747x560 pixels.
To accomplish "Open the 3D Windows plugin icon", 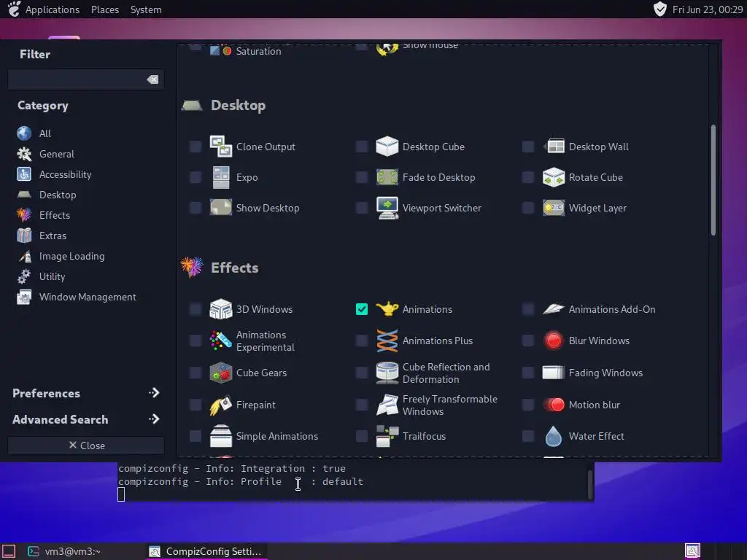I will pyautogui.click(x=220, y=309).
